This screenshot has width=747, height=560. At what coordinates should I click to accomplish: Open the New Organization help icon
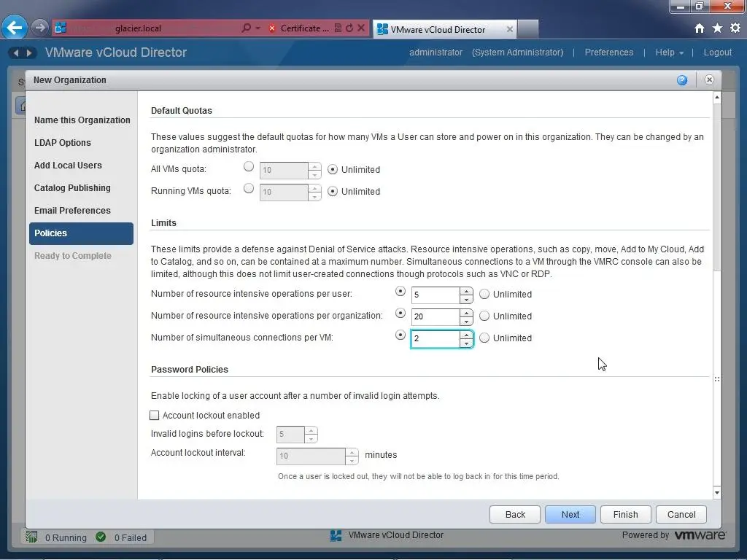pyautogui.click(x=682, y=80)
